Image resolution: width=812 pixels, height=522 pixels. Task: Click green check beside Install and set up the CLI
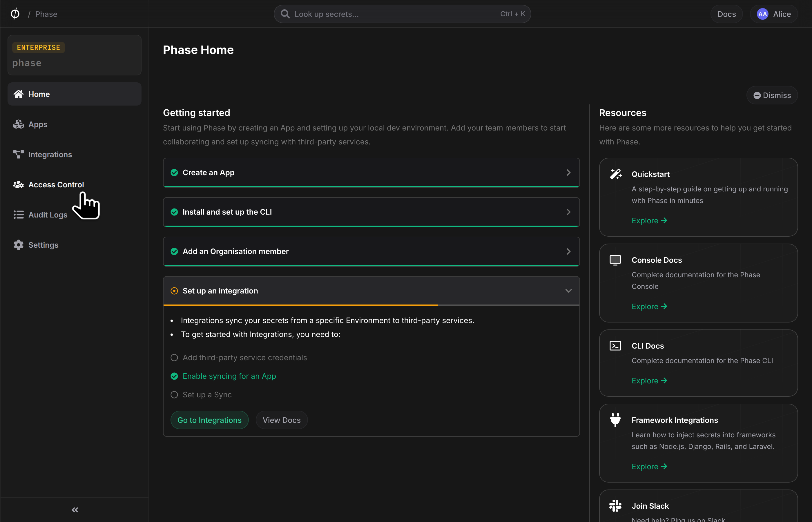174,212
